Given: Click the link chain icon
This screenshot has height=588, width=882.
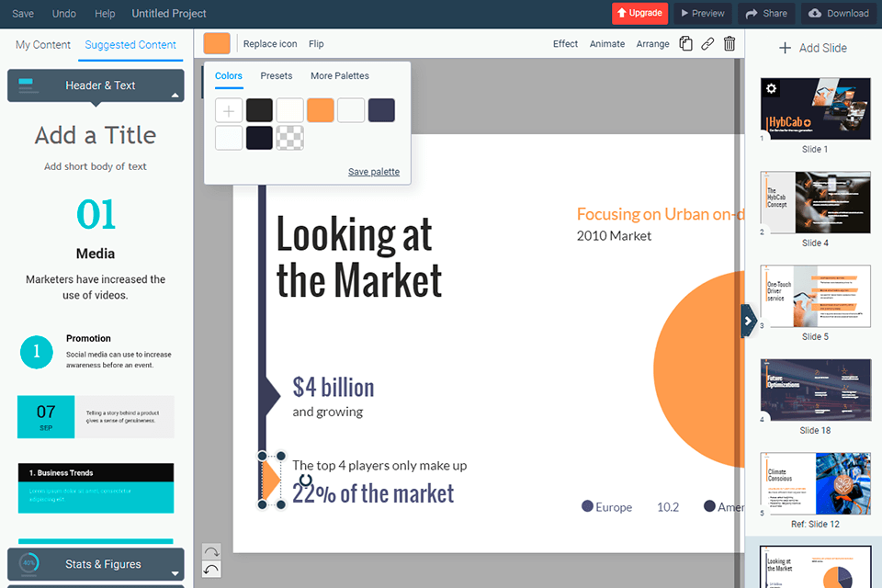Looking at the screenshot, I should pyautogui.click(x=707, y=43).
